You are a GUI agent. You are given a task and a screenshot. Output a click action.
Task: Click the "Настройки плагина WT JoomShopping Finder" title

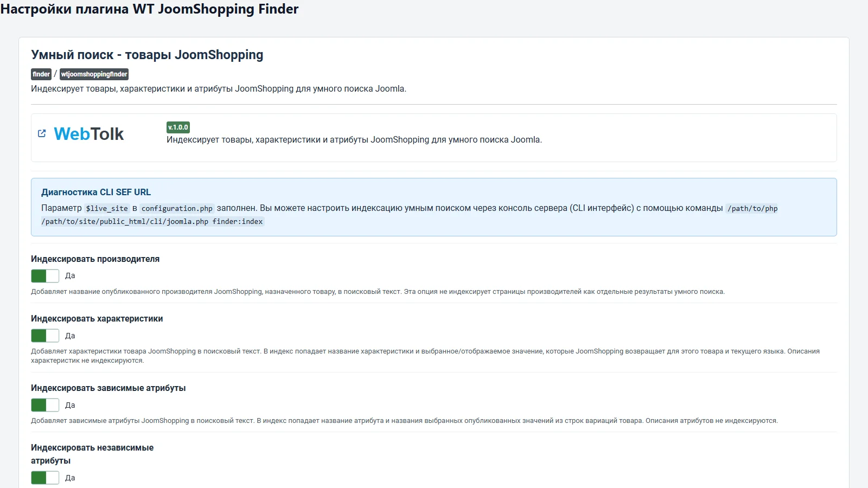(x=149, y=9)
